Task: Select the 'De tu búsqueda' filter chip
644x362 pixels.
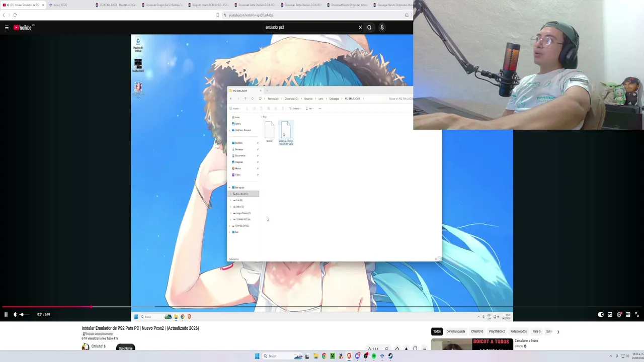Action: coord(456,331)
